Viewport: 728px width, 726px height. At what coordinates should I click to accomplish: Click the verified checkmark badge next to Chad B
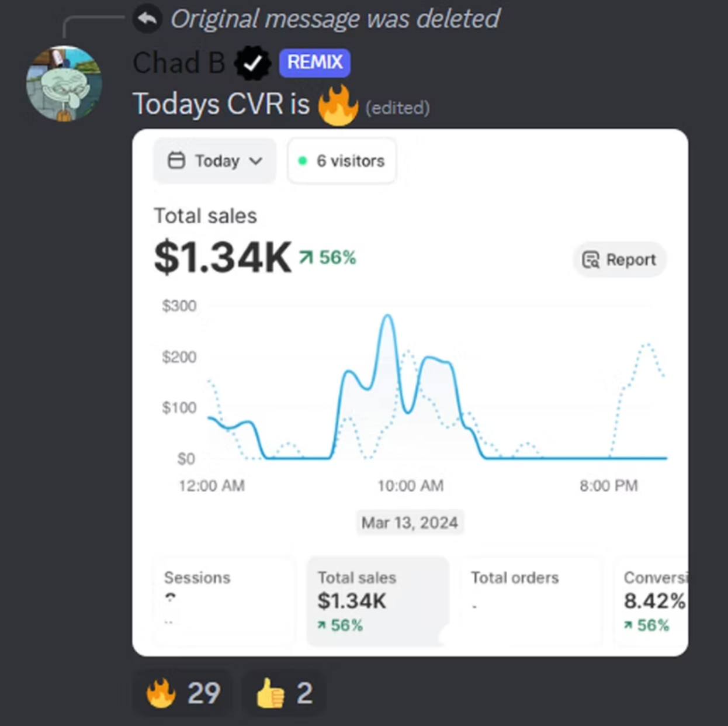pos(252,63)
